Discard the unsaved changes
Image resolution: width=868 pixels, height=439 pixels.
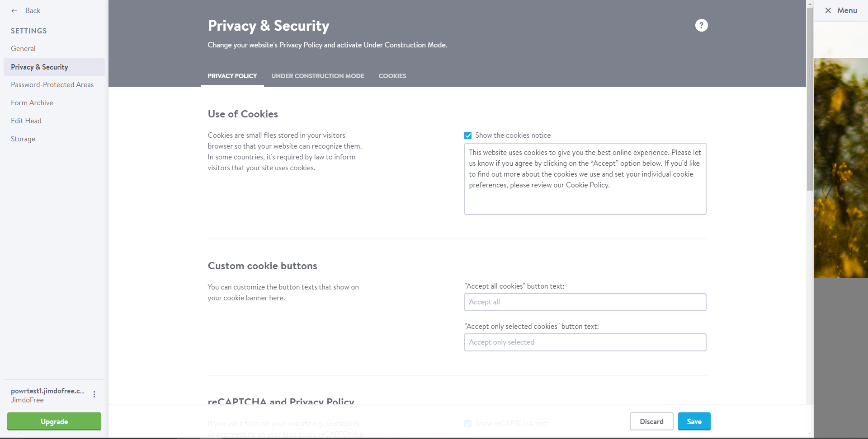pyautogui.click(x=651, y=421)
